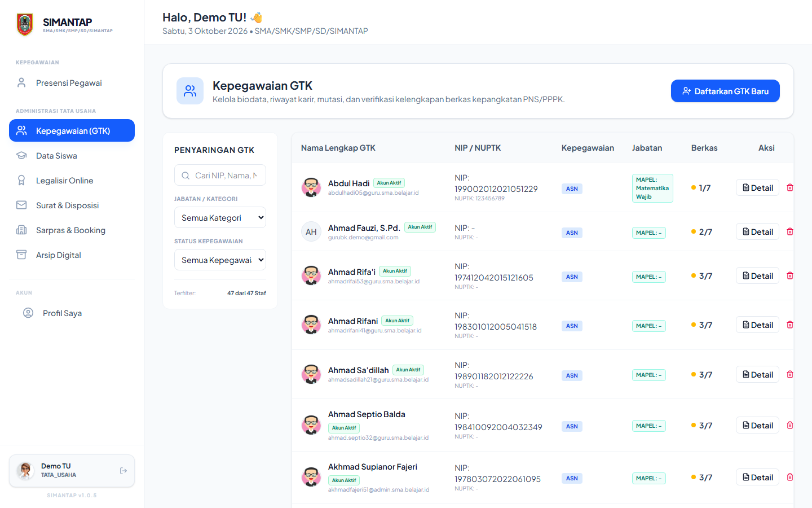812x508 pixels.
Task: Click berkas status 2/7 value
Action: tap(705, 232)
